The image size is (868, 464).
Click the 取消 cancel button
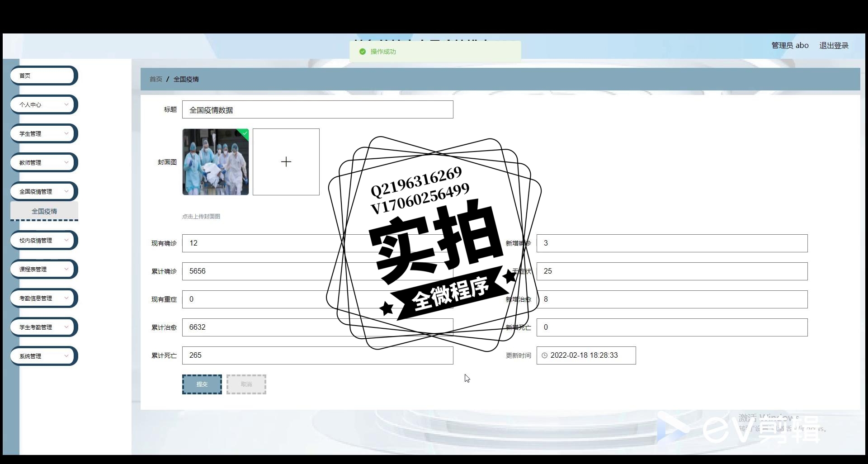pyautogui.click(x=246, y=384)
